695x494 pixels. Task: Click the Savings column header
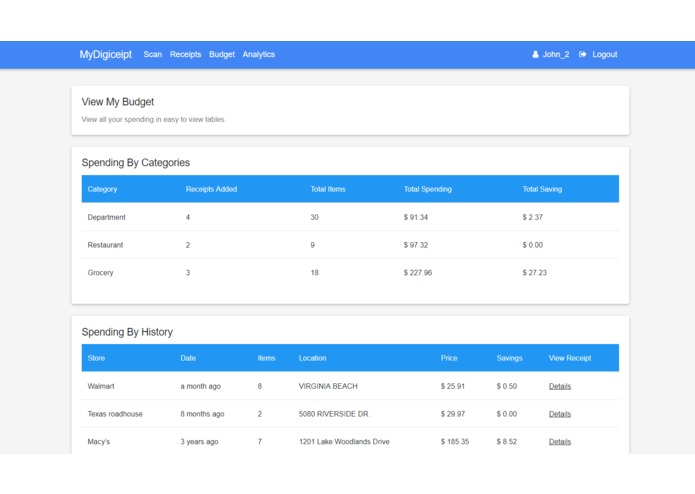coord(509,358)
